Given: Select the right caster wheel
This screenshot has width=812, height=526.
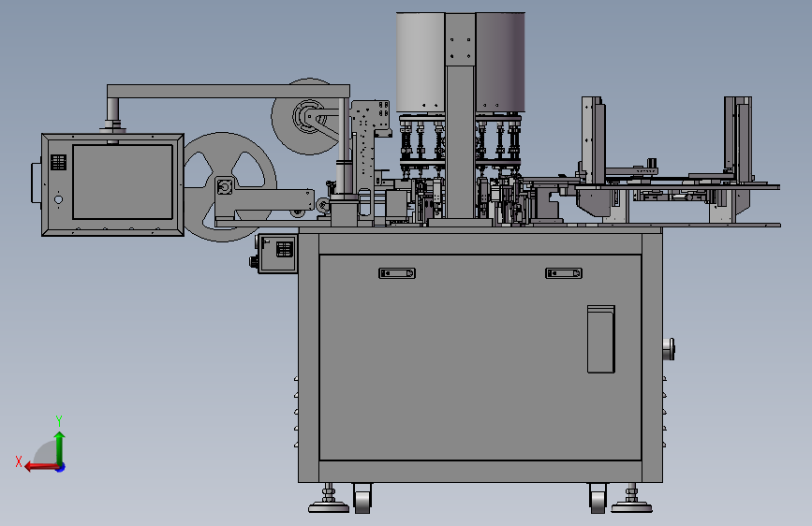Looking at the screenshot, I should point(598,498).
